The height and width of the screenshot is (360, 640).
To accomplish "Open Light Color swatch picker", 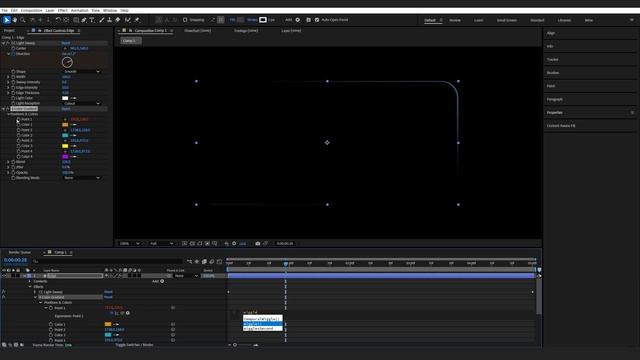I will (x=65, y=98).
